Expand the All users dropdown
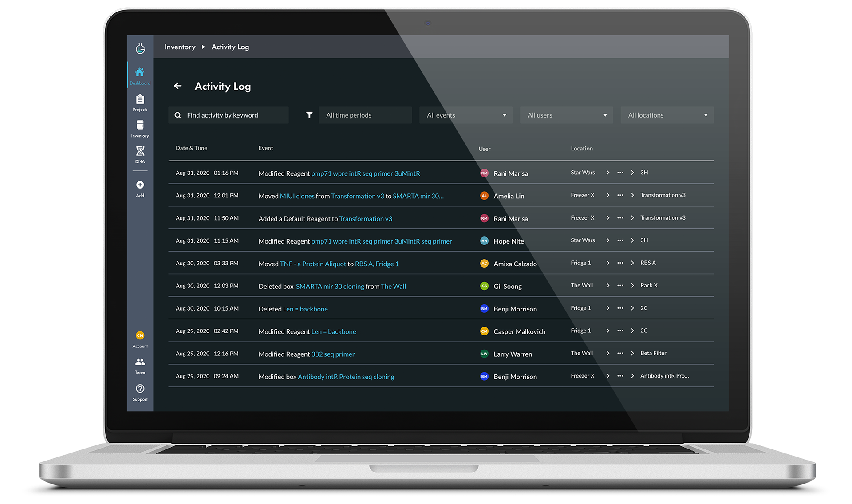 [x=566, y=115]
